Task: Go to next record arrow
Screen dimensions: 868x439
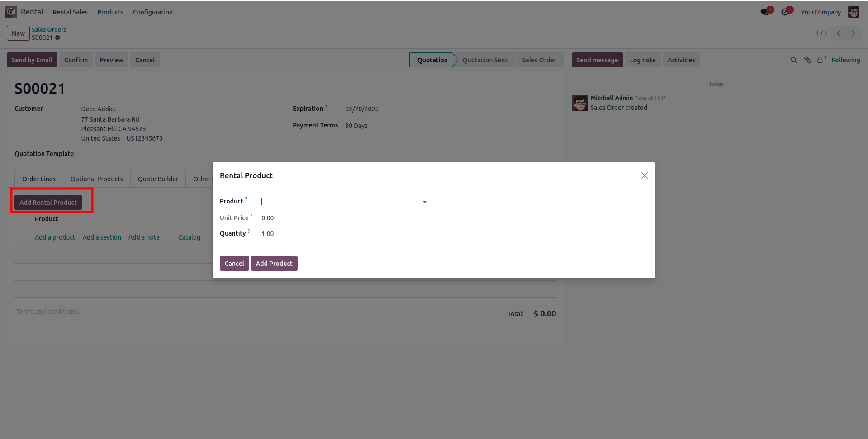Action: [x=854, y=33]
